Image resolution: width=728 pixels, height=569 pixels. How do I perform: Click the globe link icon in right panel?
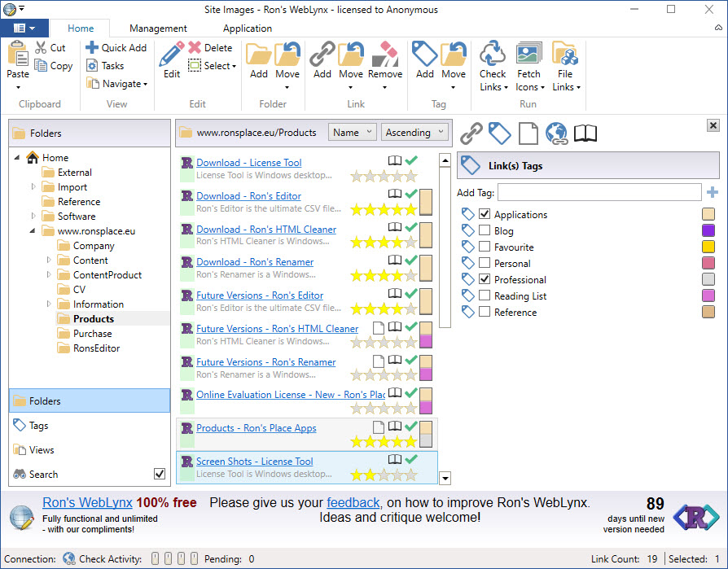point(556,133)
